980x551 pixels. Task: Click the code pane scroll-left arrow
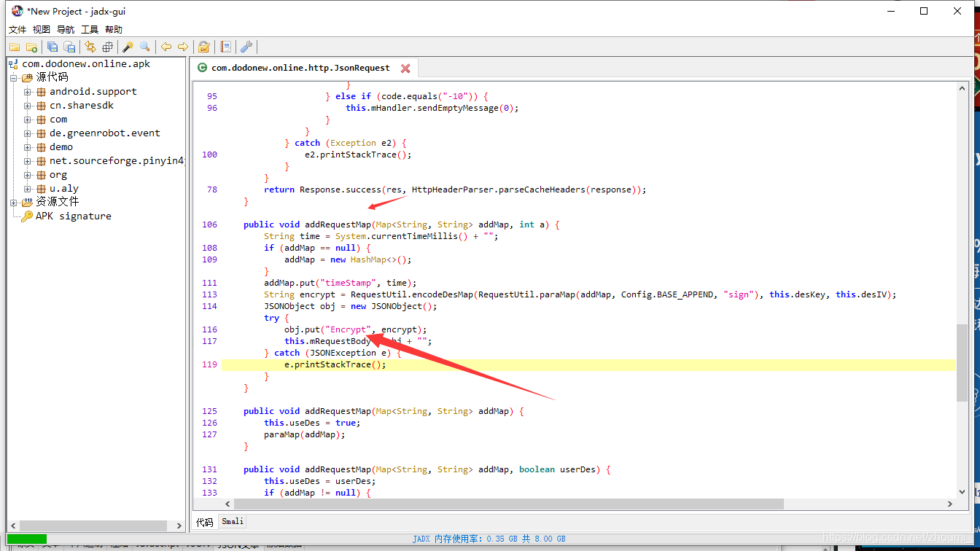point(227,504)
